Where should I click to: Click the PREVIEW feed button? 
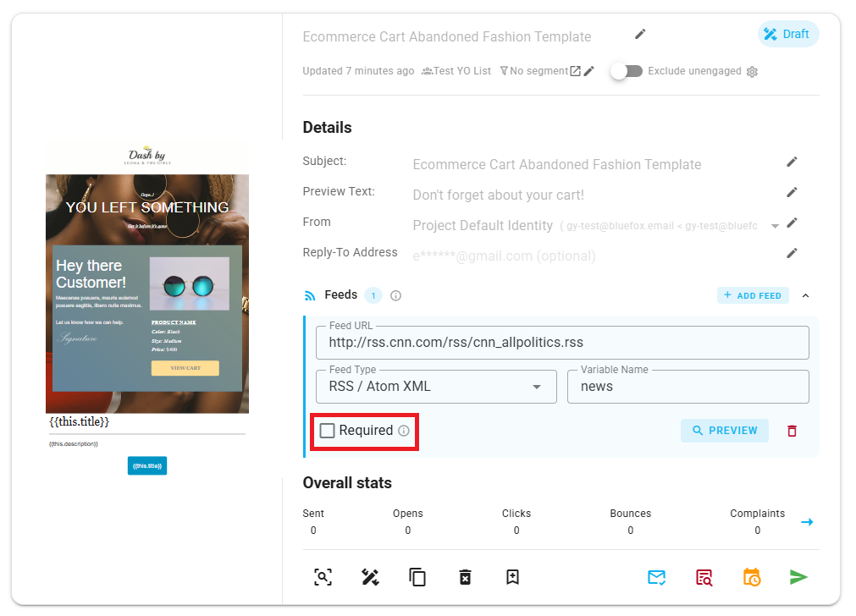point(725,431)
